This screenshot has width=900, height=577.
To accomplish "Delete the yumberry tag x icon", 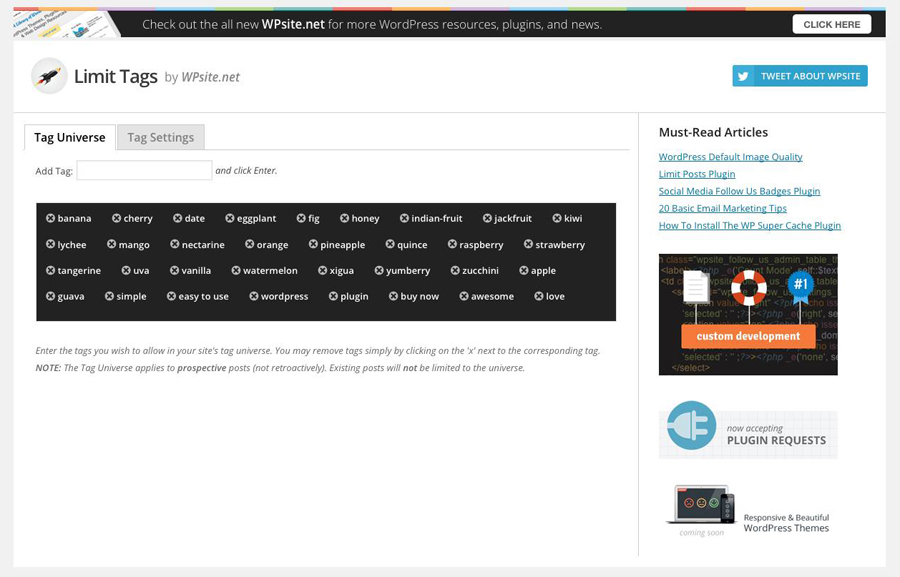I will tap(379, 270).
